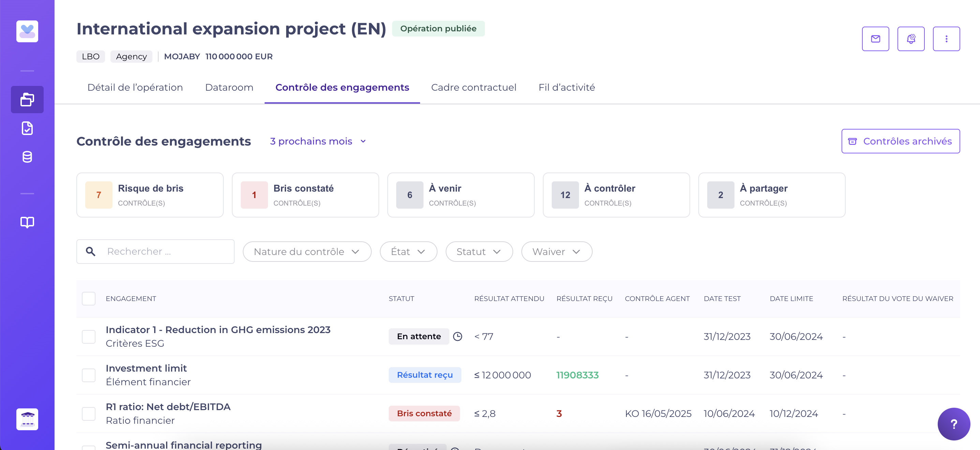
Task: Switch to the Dataroom tab
Action: [229, 88]
